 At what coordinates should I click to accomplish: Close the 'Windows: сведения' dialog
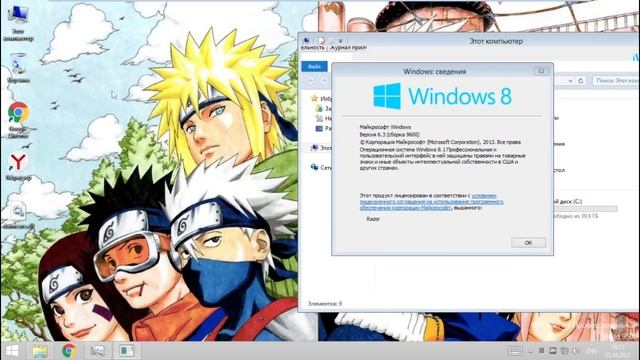pyautogui.click(x=541, y=71)
